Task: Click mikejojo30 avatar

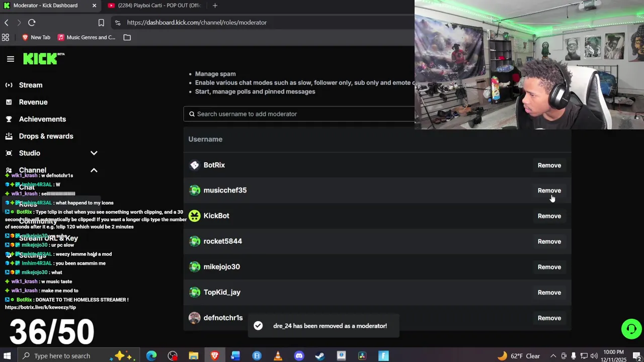Action: pos(195,266)
